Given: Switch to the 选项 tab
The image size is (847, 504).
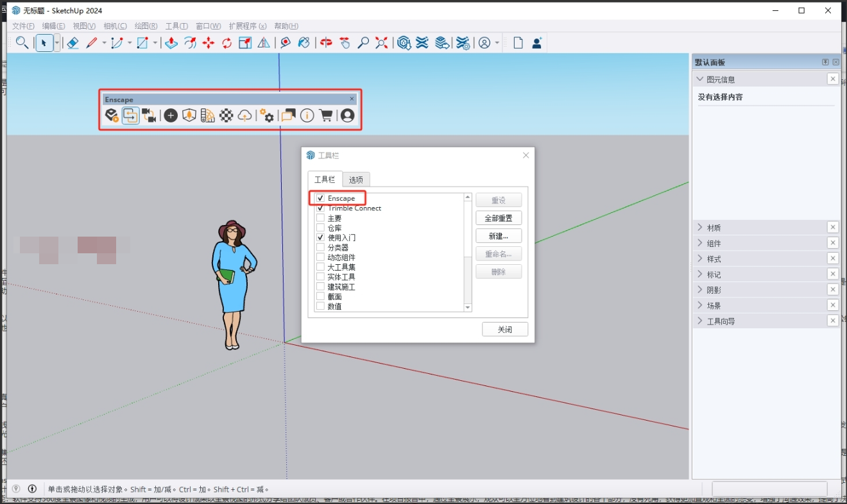Looking at the screenshot, I should 356,180.
